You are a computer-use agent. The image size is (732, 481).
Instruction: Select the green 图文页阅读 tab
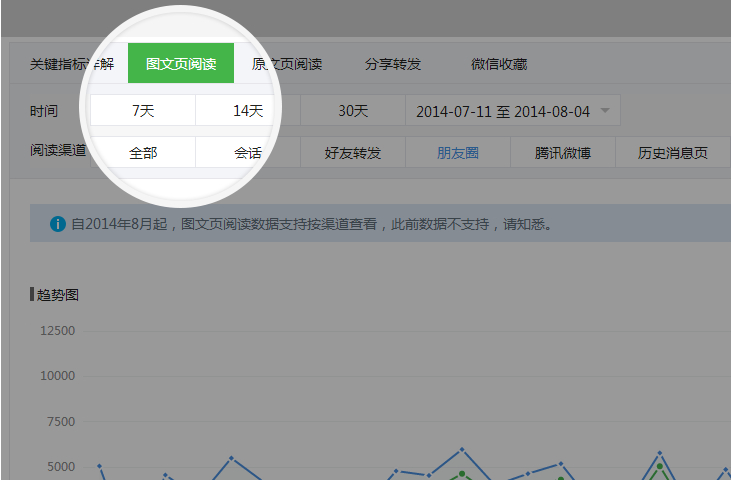tap(181, 63)
